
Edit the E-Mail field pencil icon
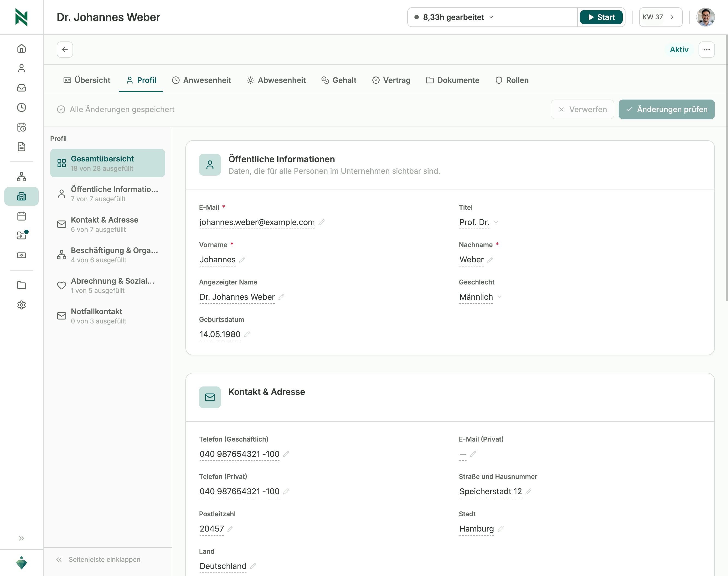[321, 222]
